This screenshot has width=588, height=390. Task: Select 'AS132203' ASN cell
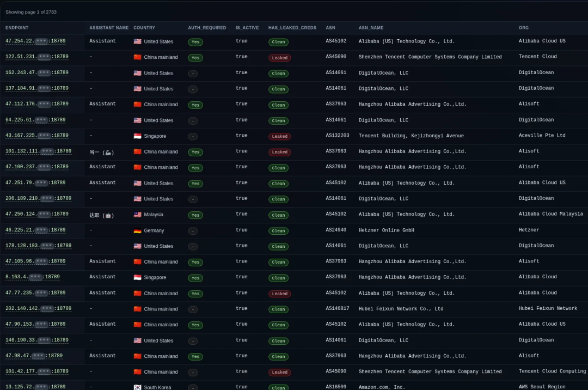337,136
